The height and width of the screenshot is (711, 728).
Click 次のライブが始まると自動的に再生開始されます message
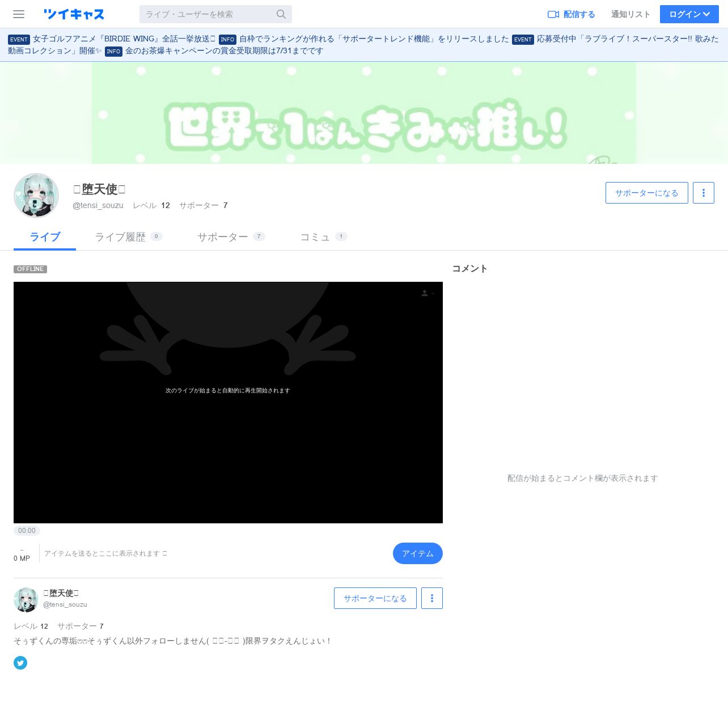coord(228,391)
